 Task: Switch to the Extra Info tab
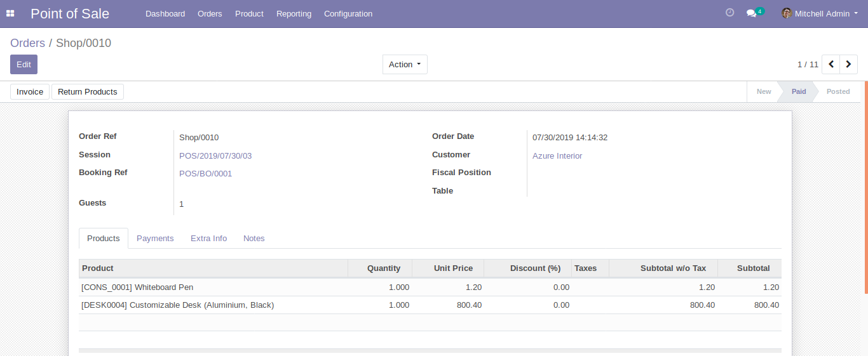coord(208,238)
